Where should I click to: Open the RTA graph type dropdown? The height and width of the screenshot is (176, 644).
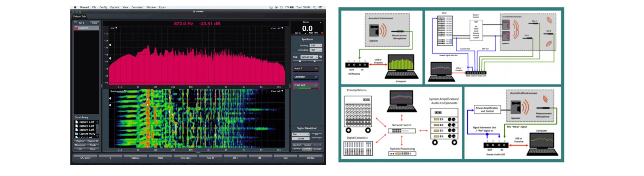[x=114, y=28]
